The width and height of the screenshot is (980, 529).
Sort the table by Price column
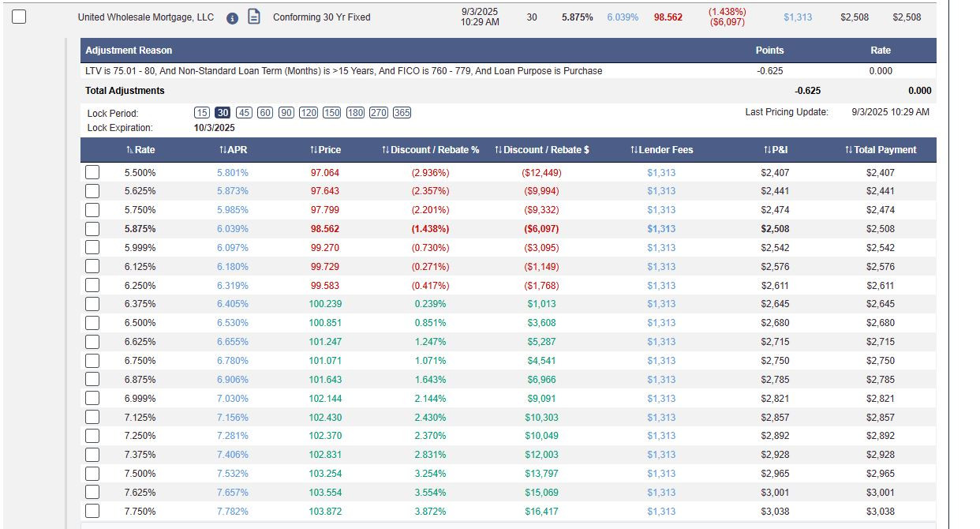[x=325, y=150]
